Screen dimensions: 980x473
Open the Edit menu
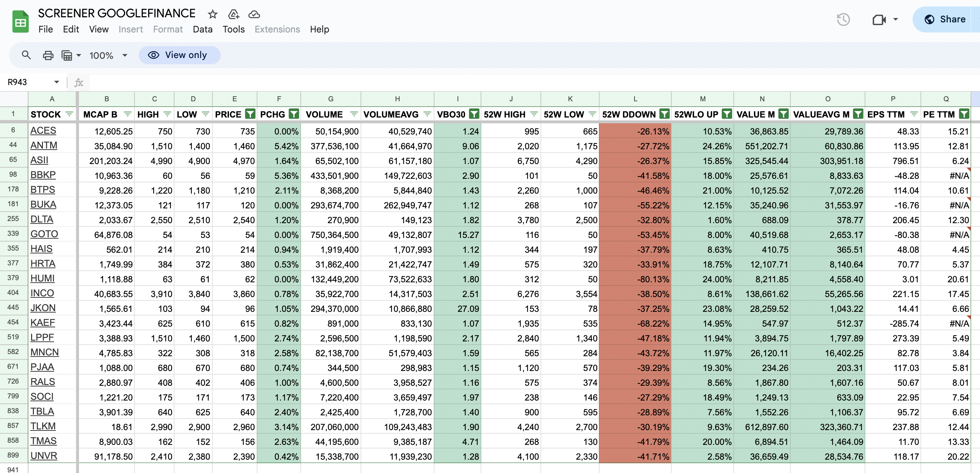click(x=71, y=29)
